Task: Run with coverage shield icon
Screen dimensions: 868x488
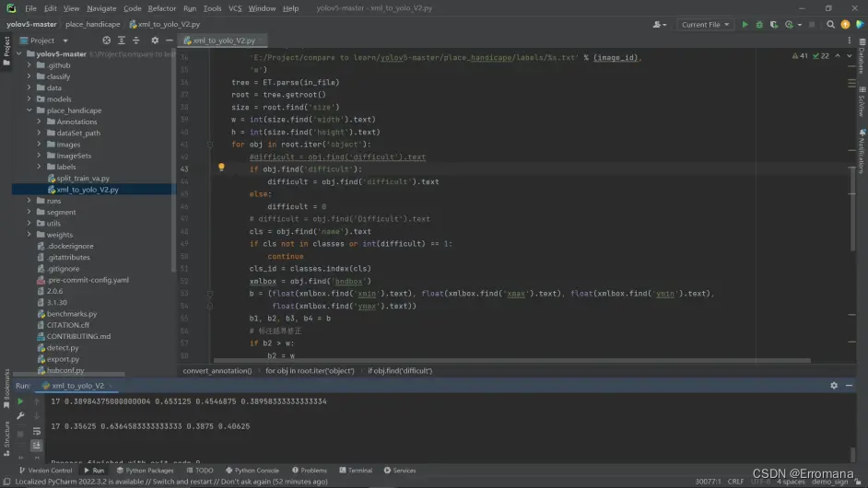Action: tap(774, 24)
